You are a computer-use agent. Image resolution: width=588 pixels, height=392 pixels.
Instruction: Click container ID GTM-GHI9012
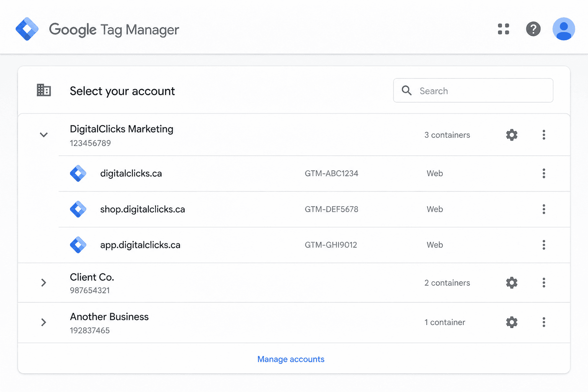coord(331,245)
